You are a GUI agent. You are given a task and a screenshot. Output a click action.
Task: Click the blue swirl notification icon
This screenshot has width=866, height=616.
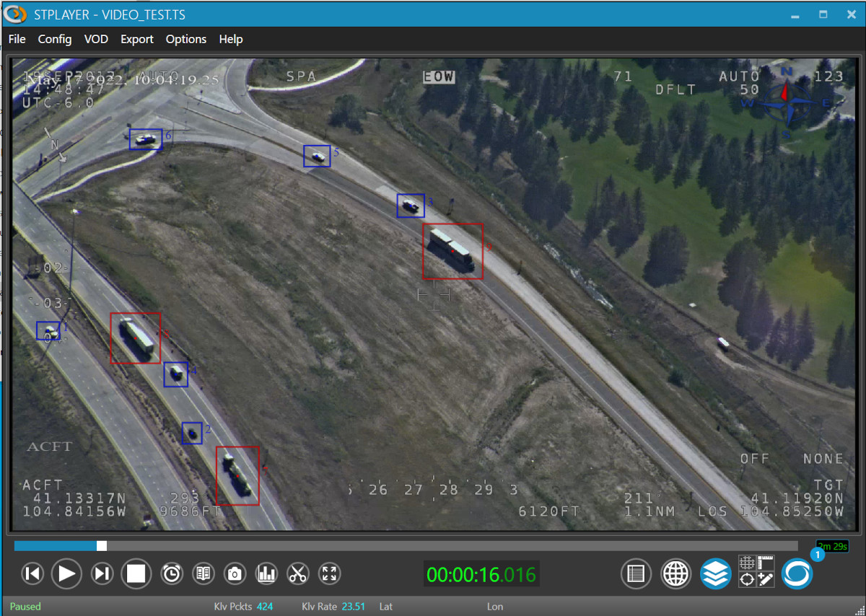click(x=797, y=574)
